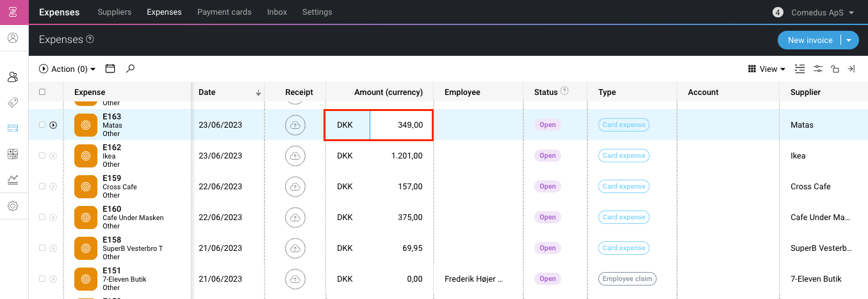The width and height of the screenshot is (868, 299).
Task: Open the Expenses tab
Action: tap(164, 12)
